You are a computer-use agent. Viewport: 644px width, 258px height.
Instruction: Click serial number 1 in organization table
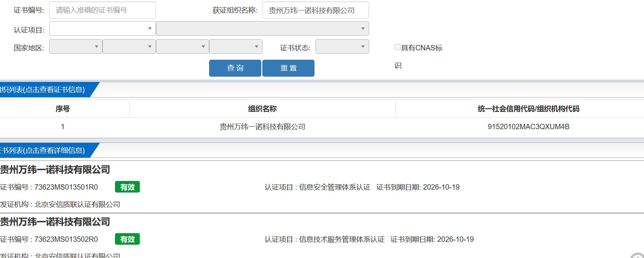[x=63, y=127]
